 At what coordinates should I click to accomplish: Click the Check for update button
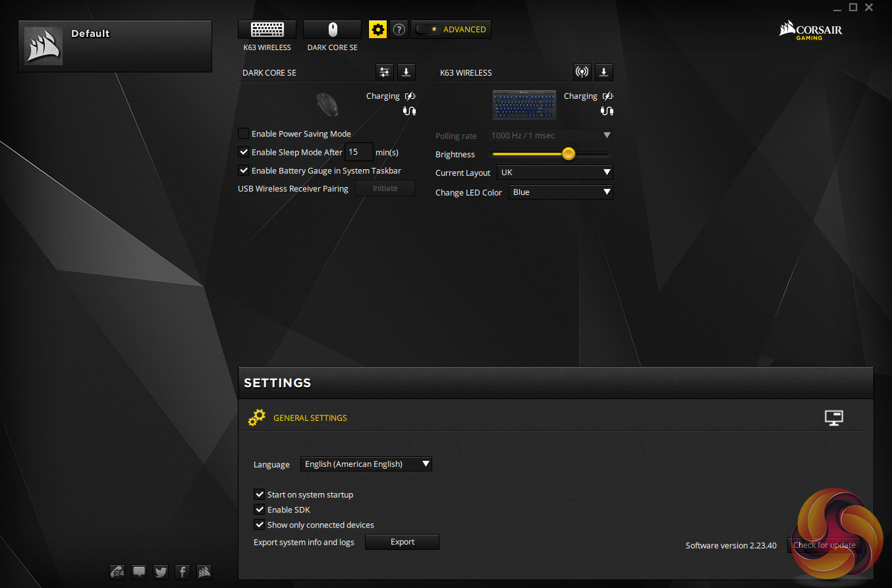click(x=824, y=545)
